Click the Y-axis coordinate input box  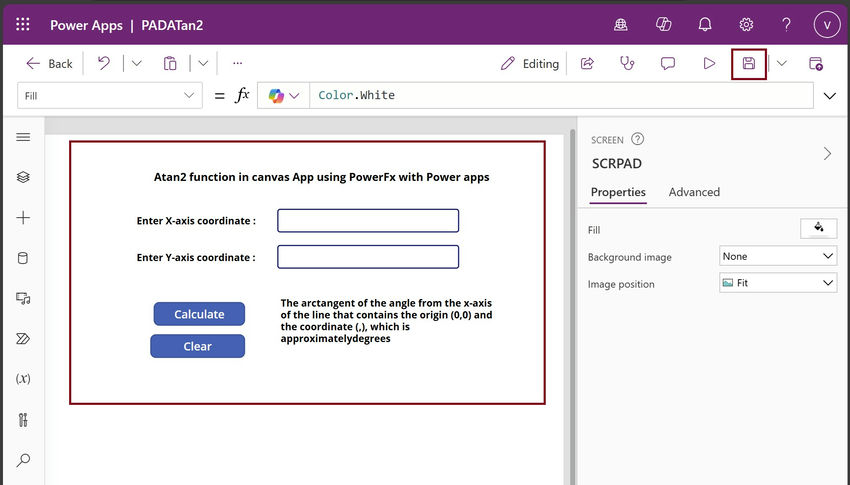(368, 257)
